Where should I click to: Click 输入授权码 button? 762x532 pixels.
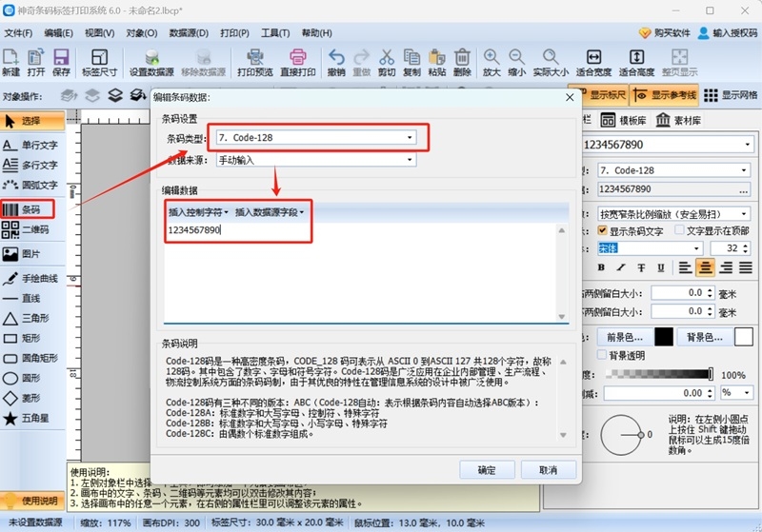(x=728, y=33)
